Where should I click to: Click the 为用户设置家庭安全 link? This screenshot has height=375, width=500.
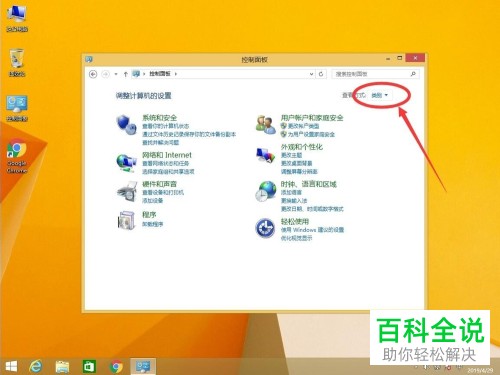click(311, 134)
